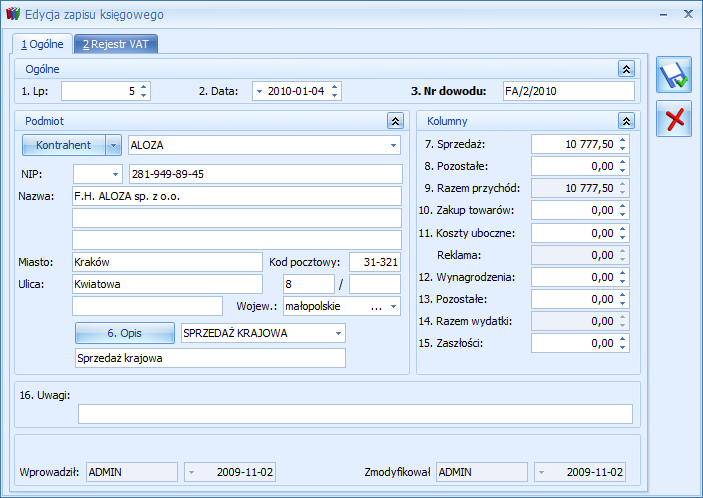
Task: Open the Data calendar dropdown arrow
Action: pos(259,91)
